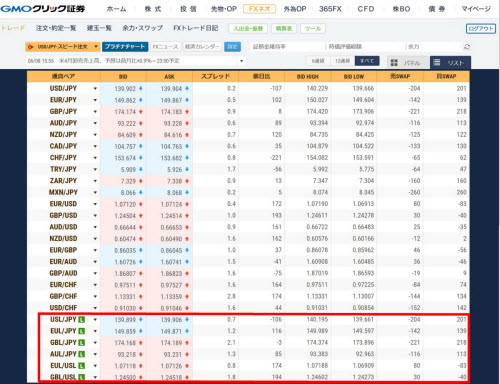Open the news headline dropdown arrow

[242, 61]
